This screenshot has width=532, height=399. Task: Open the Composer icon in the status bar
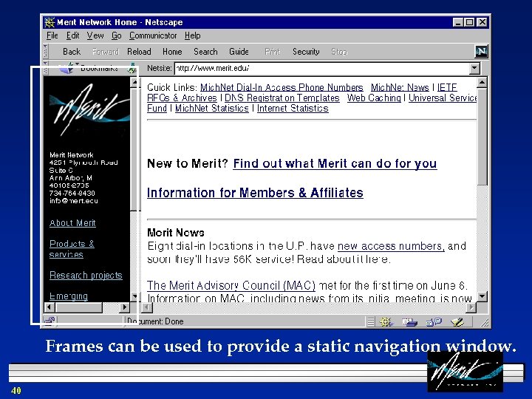457,321
